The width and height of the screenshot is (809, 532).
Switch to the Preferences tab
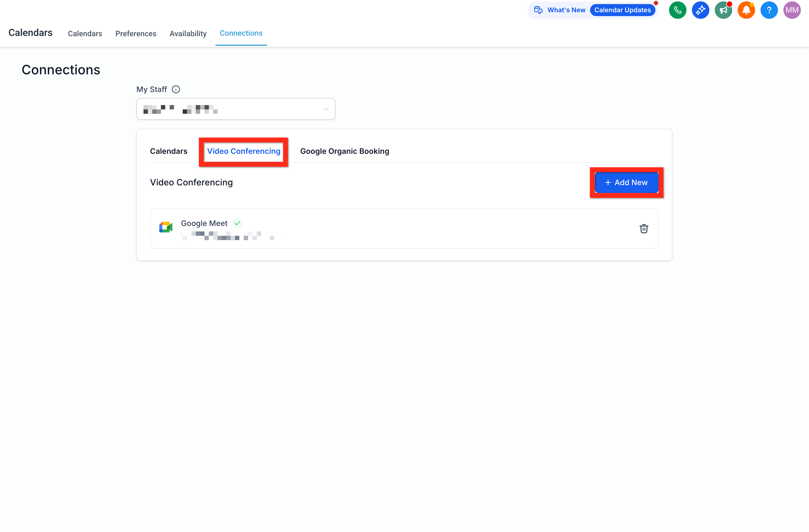click(x=136, y=34)
